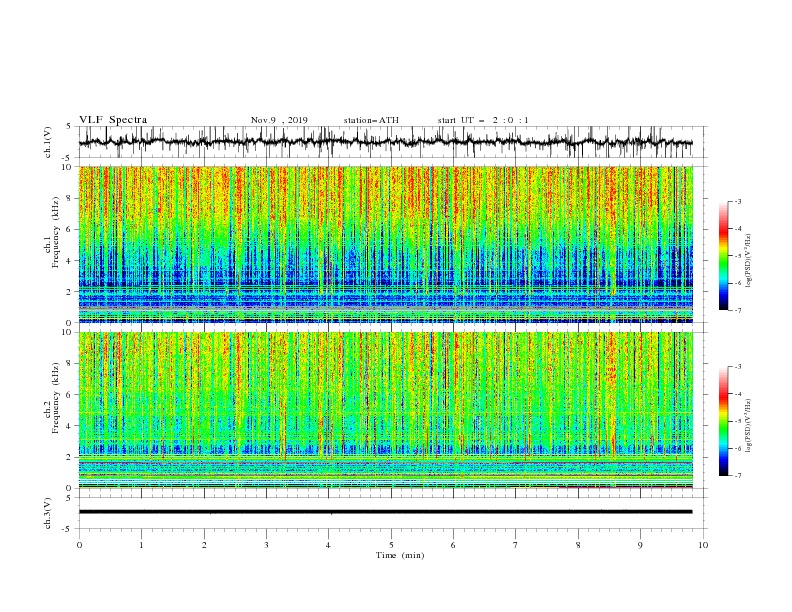Click inside the ch.1 spectrogram panel
This screenshot has height=612, width=792.
coord(385,244)
